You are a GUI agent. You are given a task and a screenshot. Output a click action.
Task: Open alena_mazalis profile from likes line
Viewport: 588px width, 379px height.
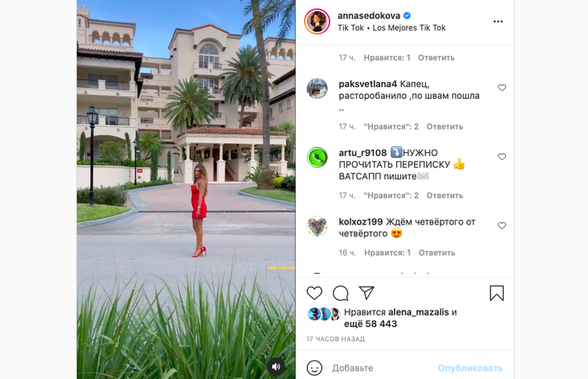tap(419, 312)
